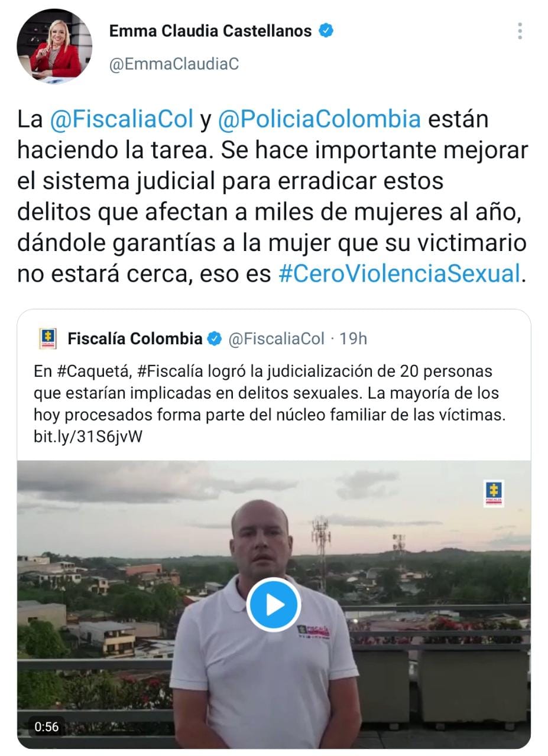Open the @EmmaClaudiaC handle
The image size is (548, 756).
(174, 64)
